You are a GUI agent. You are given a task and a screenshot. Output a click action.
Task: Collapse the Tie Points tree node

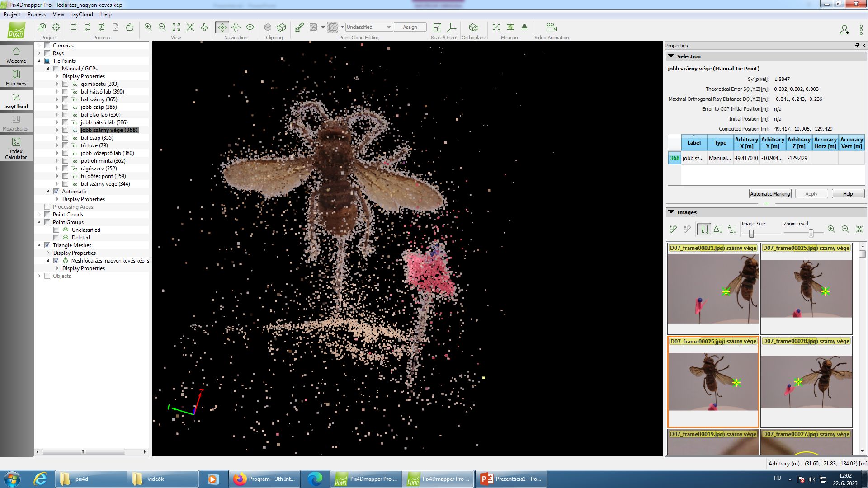[39, 61]
